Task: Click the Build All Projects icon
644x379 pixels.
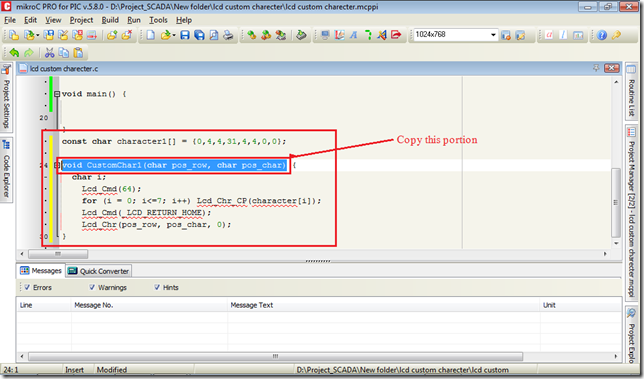Action: (x=266, y=35)
